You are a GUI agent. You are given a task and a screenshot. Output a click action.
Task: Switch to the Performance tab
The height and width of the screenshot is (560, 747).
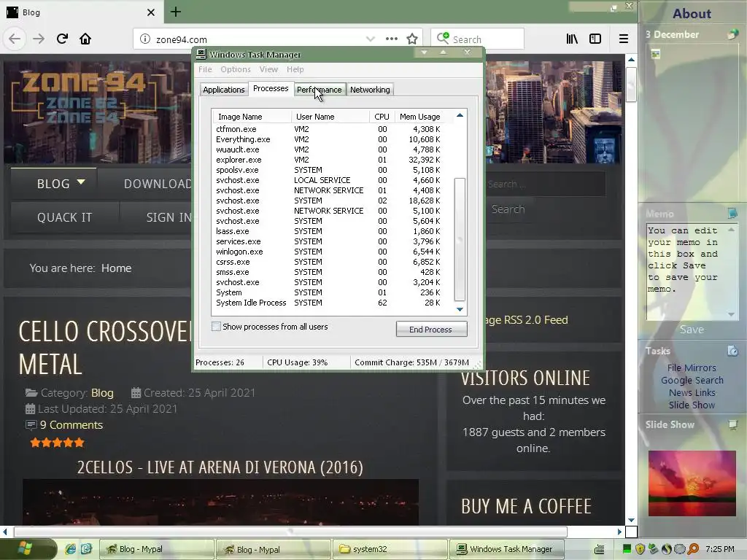tap(320, 90)
